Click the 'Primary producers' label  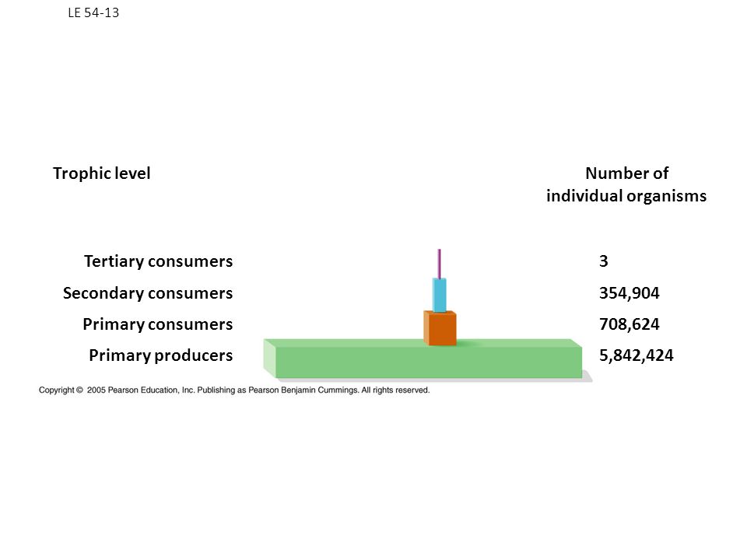click(160, 355)
